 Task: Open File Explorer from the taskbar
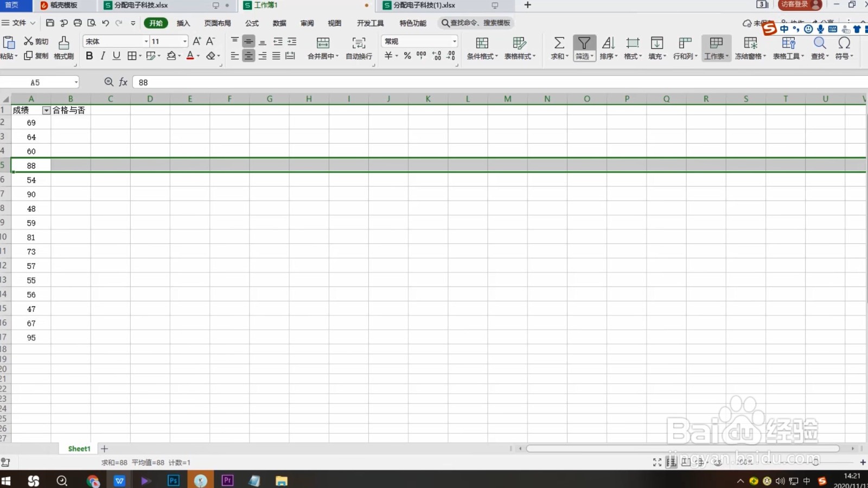281,480
